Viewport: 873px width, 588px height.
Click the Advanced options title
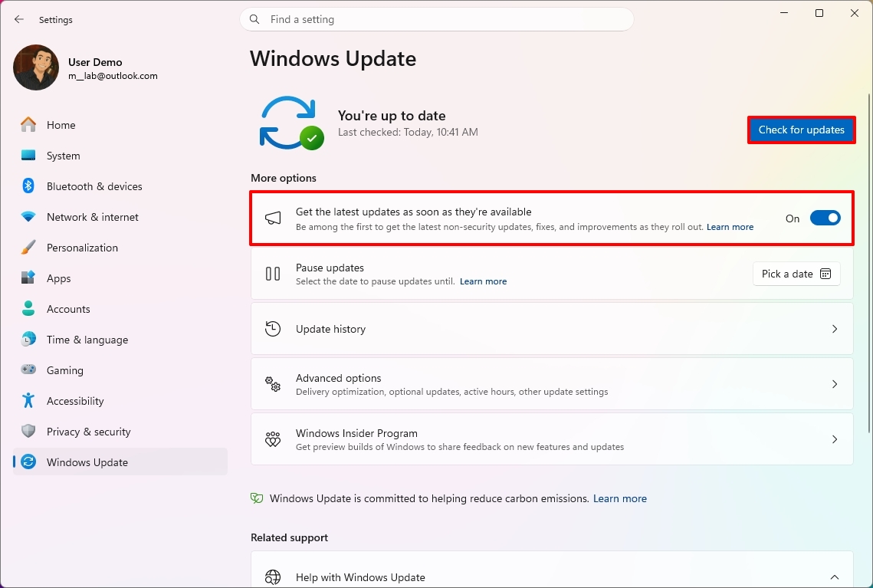point(339,378)
